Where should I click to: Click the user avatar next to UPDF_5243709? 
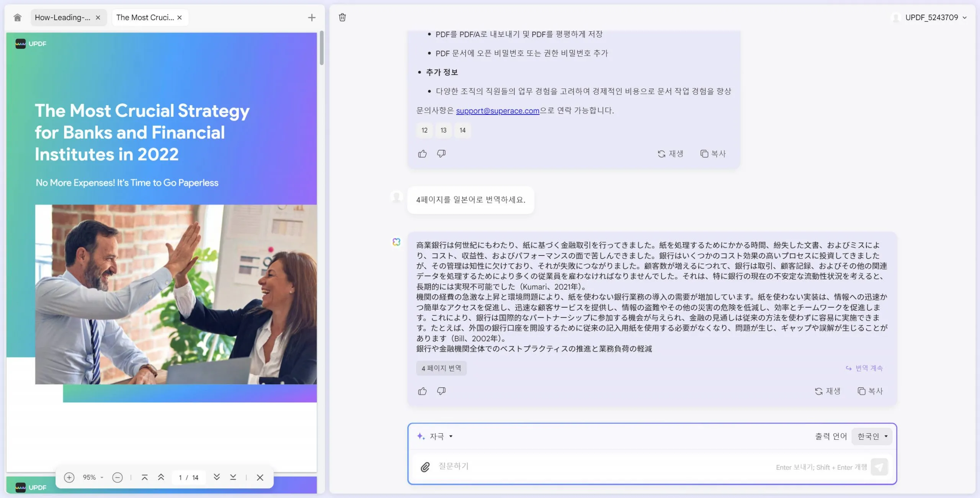[896, 18]
